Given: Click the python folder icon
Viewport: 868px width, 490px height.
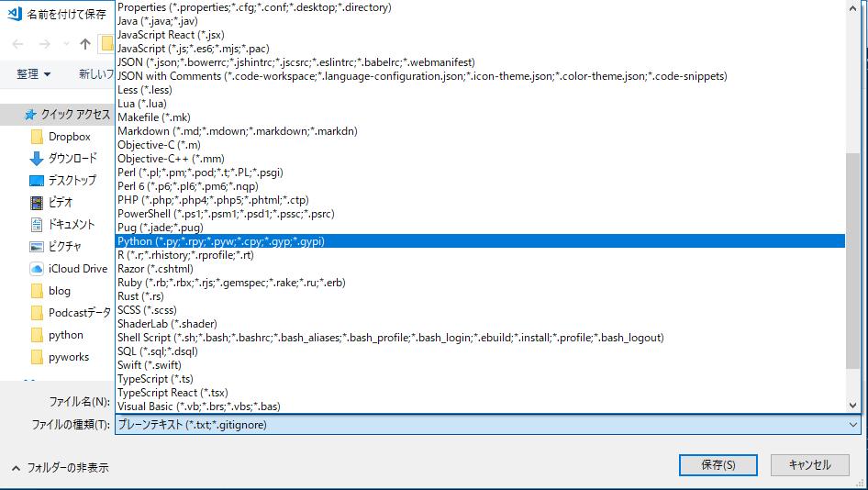Looking at the screenshot, I should (37, 336).
